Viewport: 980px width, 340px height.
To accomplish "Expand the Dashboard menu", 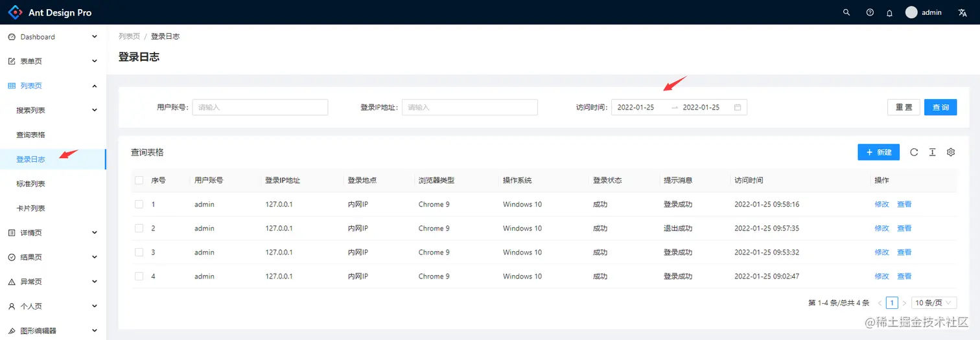I will pyautogui.click(x=53, y=37).
